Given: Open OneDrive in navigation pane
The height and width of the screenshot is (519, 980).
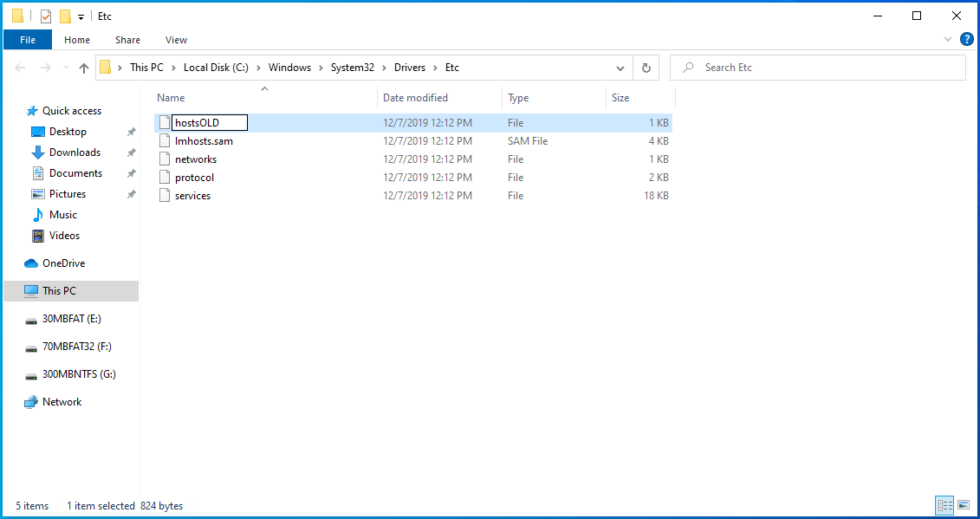Looking at the screenshot, I should point(63,263).
